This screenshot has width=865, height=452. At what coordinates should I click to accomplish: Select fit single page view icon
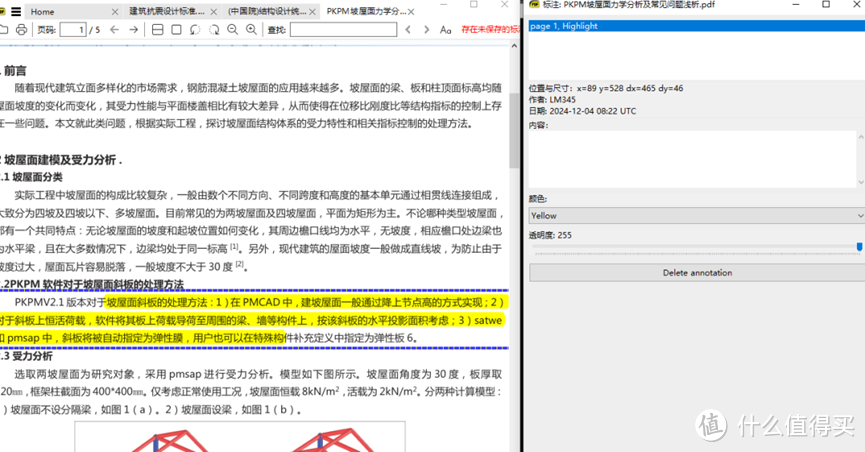coord(177,30)
